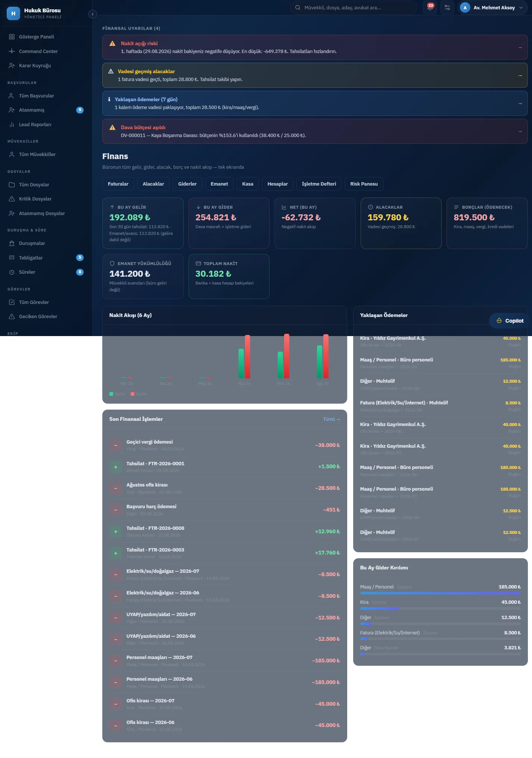
Task: Switch to the Risk Panosu tab
Action: tap(364, 184)
